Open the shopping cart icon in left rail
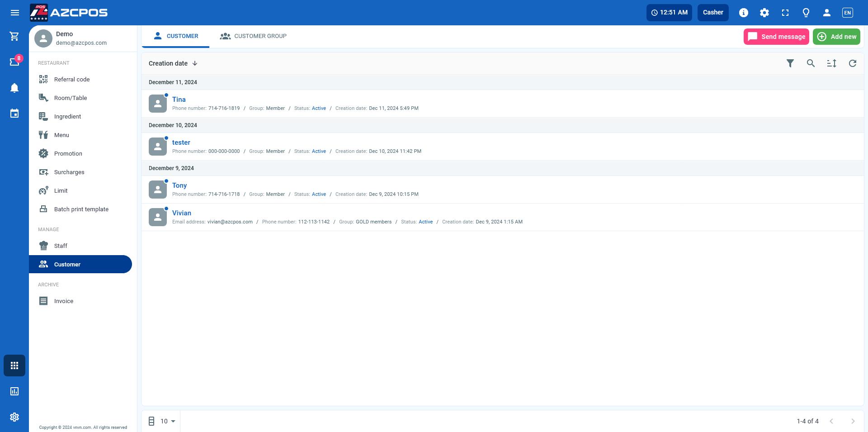 click(14, 36)
